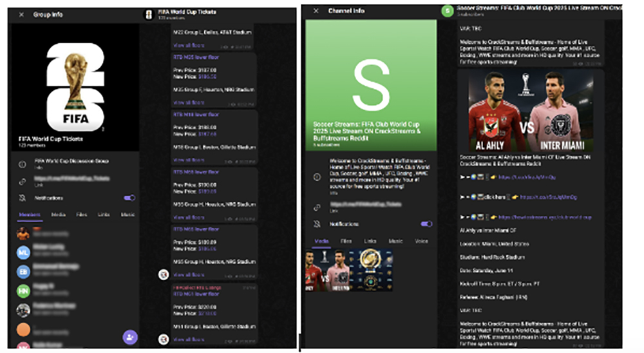The width and height of the screenshot is (644, 353).
Task: Click the FIFA World Cup Tickets chat header avatar
Action: point(149,15)
